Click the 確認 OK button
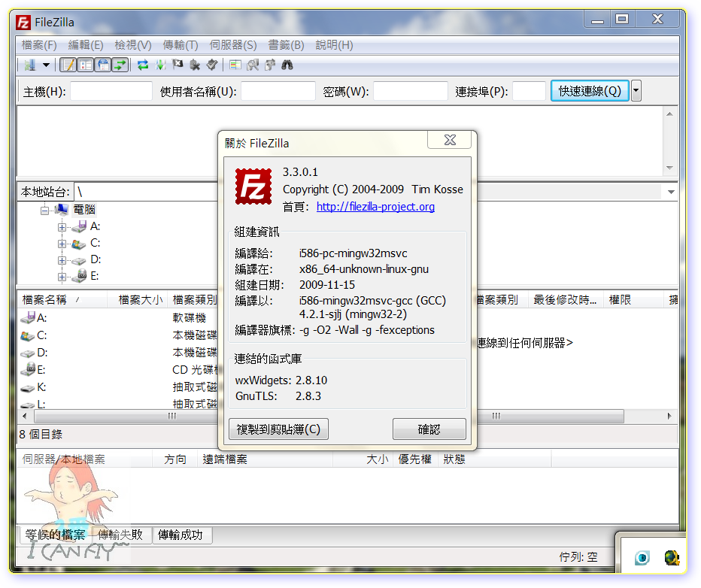The height and width of the screenshot is (588, 701). (x=429, y=429)
